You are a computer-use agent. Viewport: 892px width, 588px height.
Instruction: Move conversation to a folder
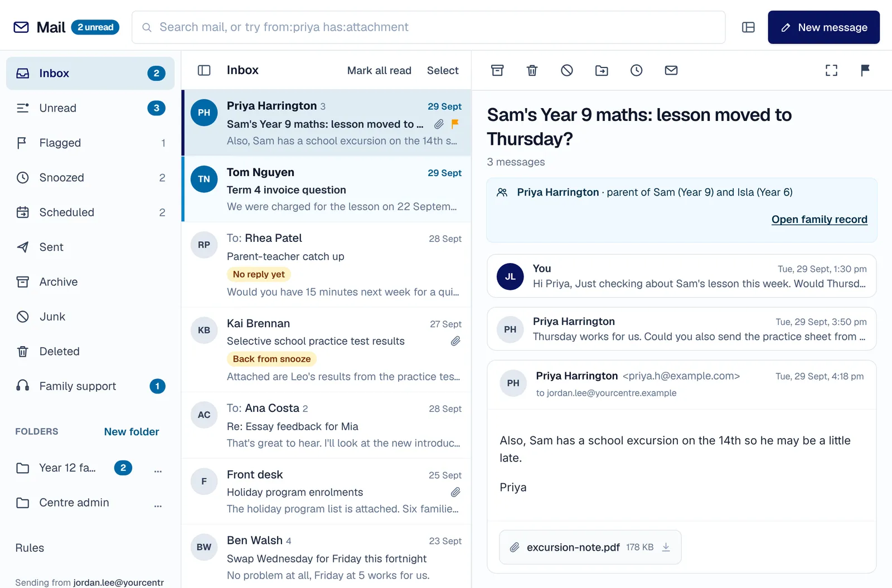tap(602, 70)
